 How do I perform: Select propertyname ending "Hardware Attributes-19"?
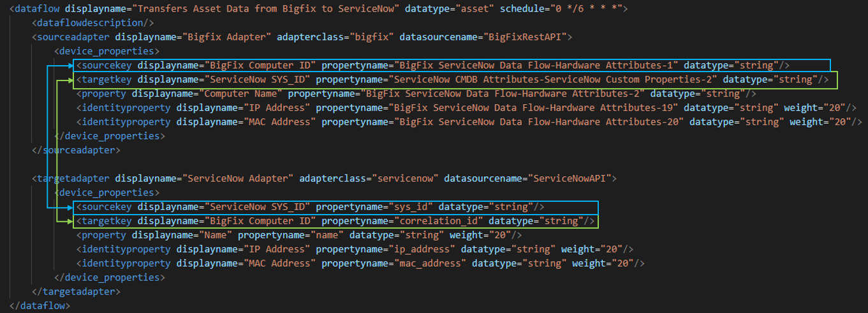coord(533,107)
